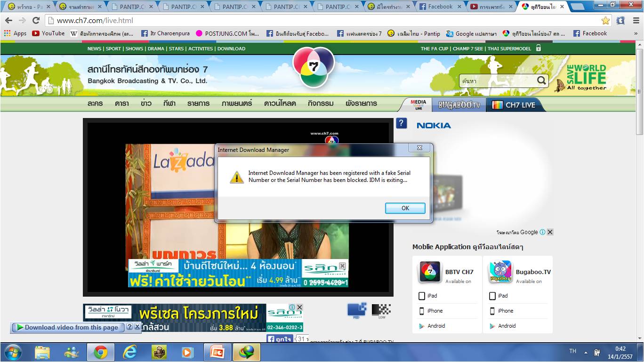This screenshot has height=362, width=644.
Task: Select MID video quality icon
Action: (357, 310)
